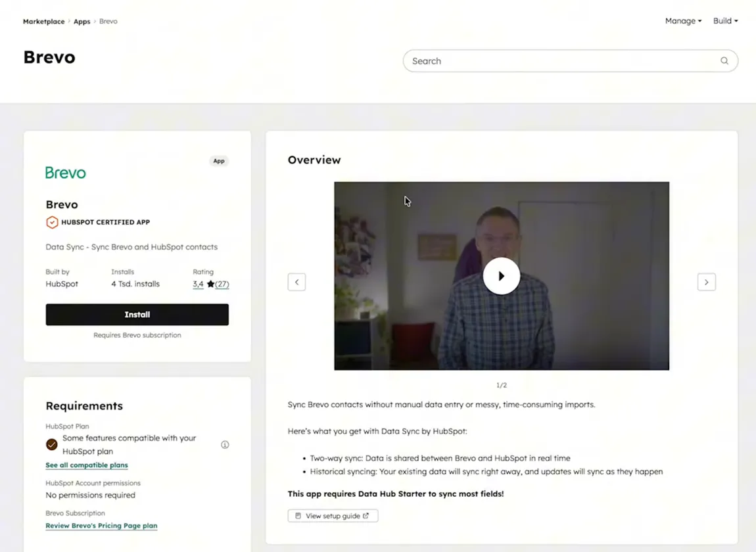Open See all compatible plans link
The height and width of the screenshot is (552, 756).
(87, 465)
